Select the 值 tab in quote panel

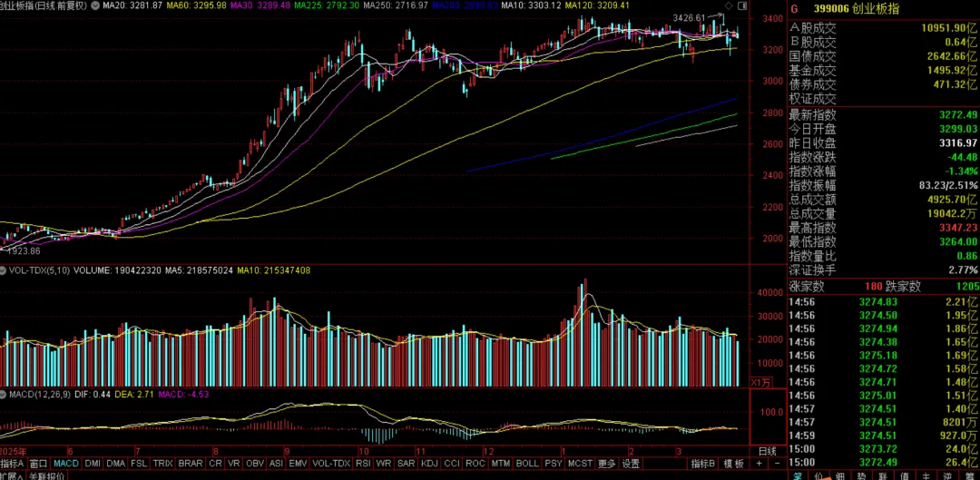[x=905, y=476]
